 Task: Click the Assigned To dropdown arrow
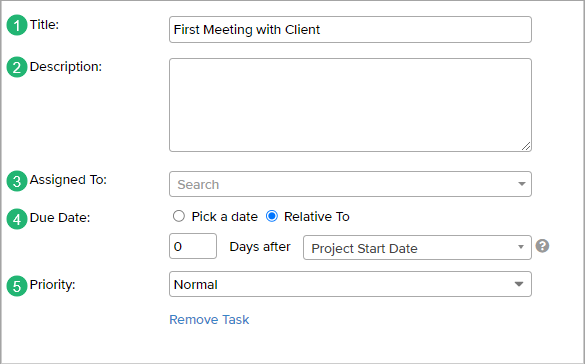[x=522, y=184]
